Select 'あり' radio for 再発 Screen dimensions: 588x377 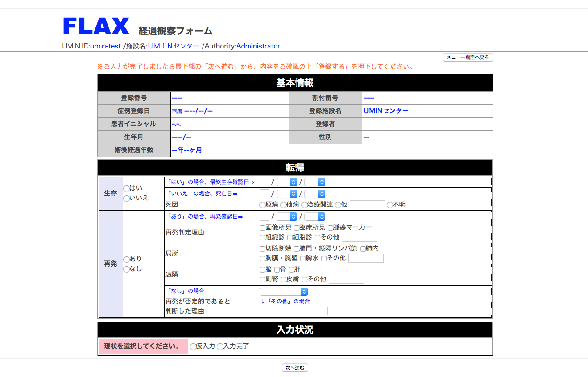click(126, 260)
